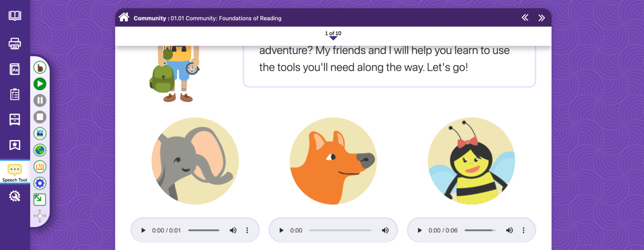Image resolution: width=644 pixels, height=250 pixels.
Task: Expand the 1 of 10 page indicator arrow
Action: pos(333,38)
